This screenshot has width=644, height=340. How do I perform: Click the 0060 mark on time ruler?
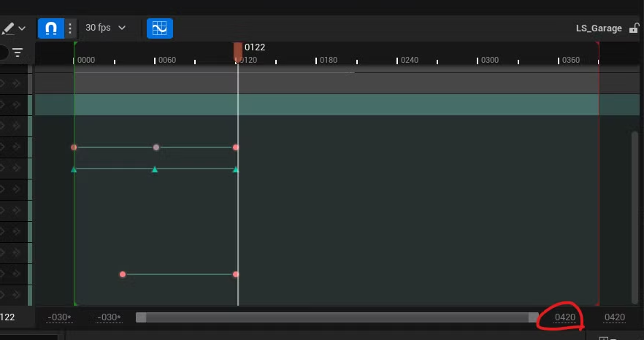167,60
